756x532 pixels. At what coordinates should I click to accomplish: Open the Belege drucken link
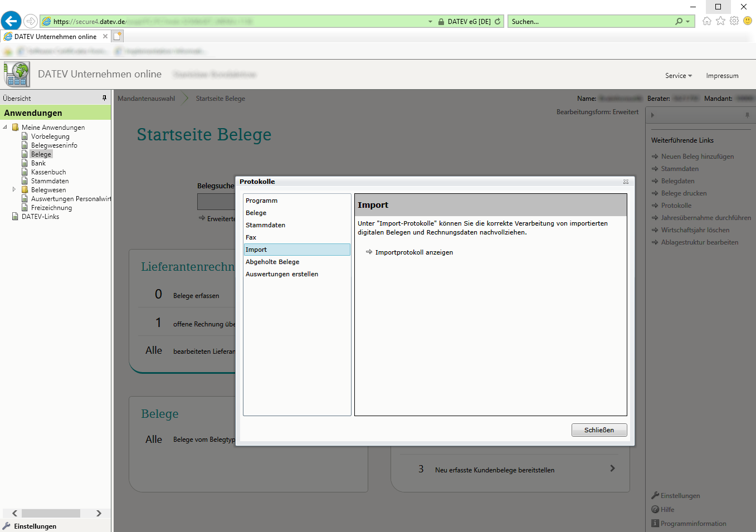click(x=684, y=193)
